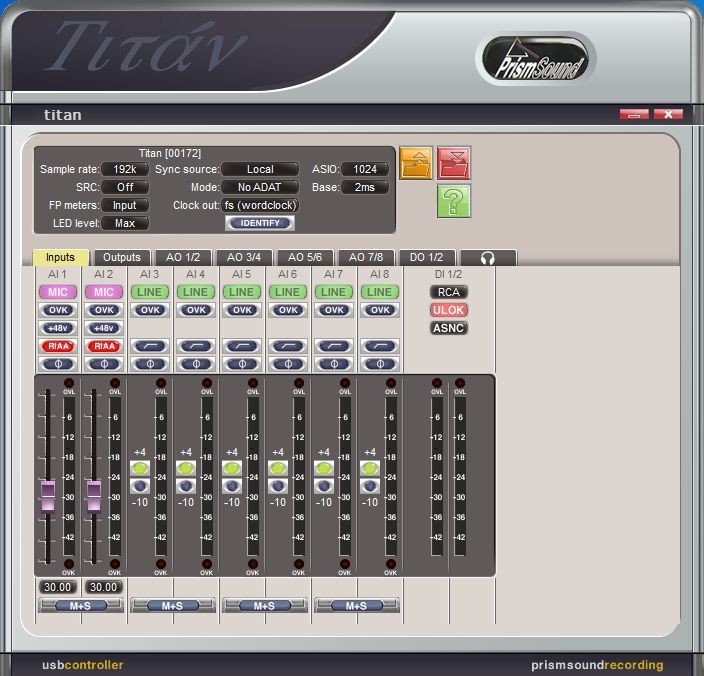Open the headphones tab
704x676 pixels.
coord(488,258)
